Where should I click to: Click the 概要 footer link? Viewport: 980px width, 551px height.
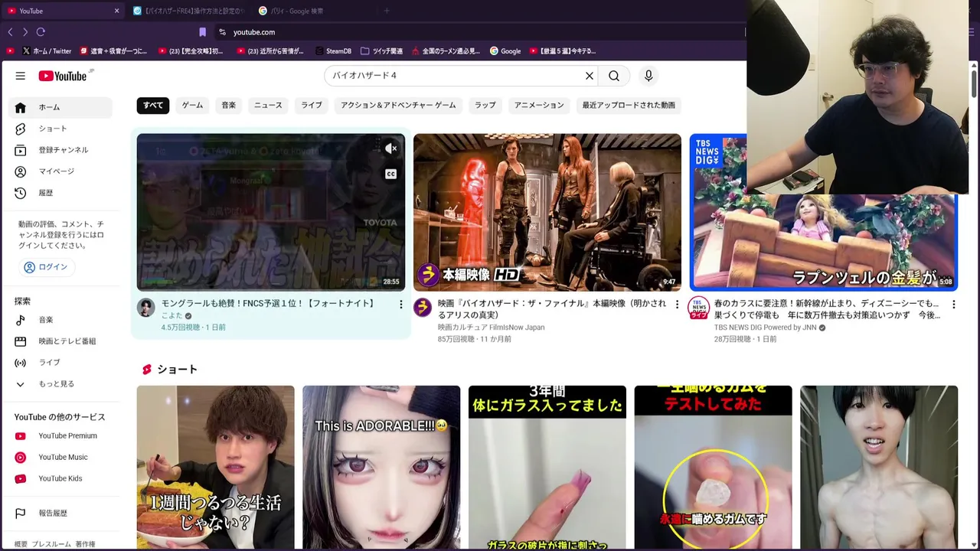21,544
